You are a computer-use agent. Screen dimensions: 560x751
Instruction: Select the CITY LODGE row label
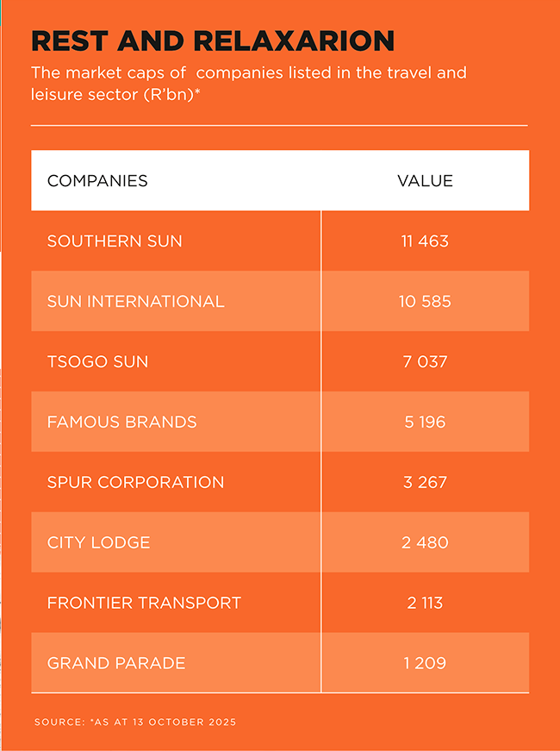point(98,543)
